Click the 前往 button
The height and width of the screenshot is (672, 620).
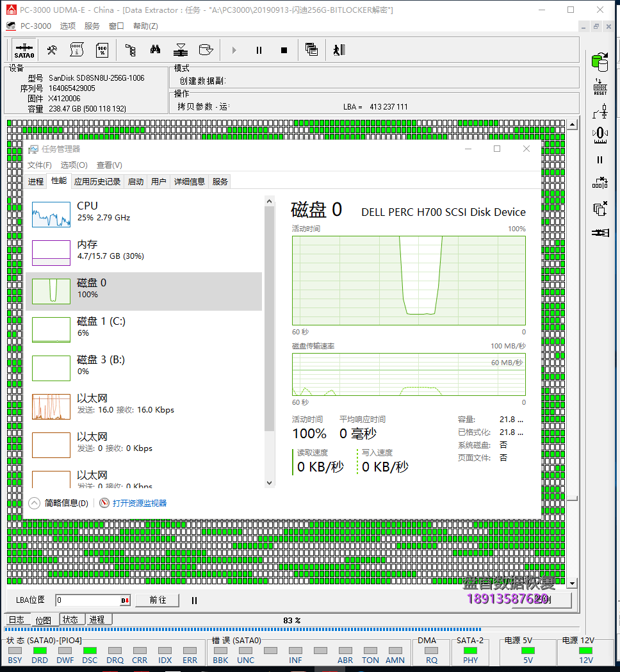[158, 600]
